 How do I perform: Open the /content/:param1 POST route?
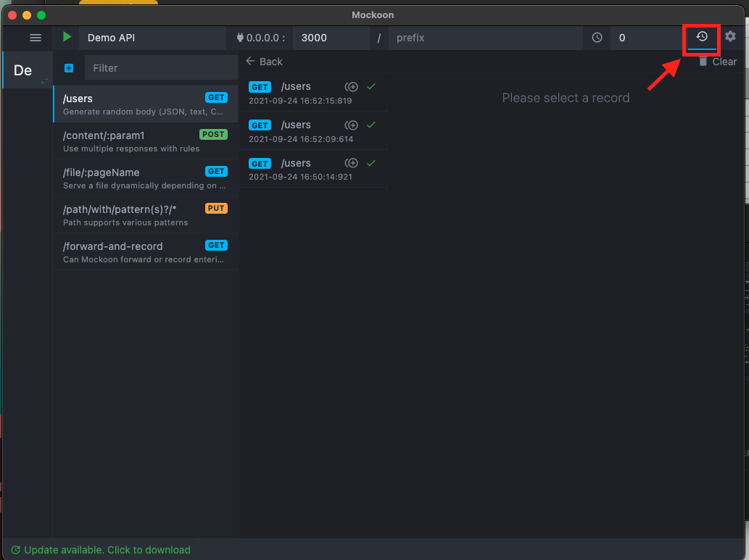pyautogui.click(x=131, y=141)
